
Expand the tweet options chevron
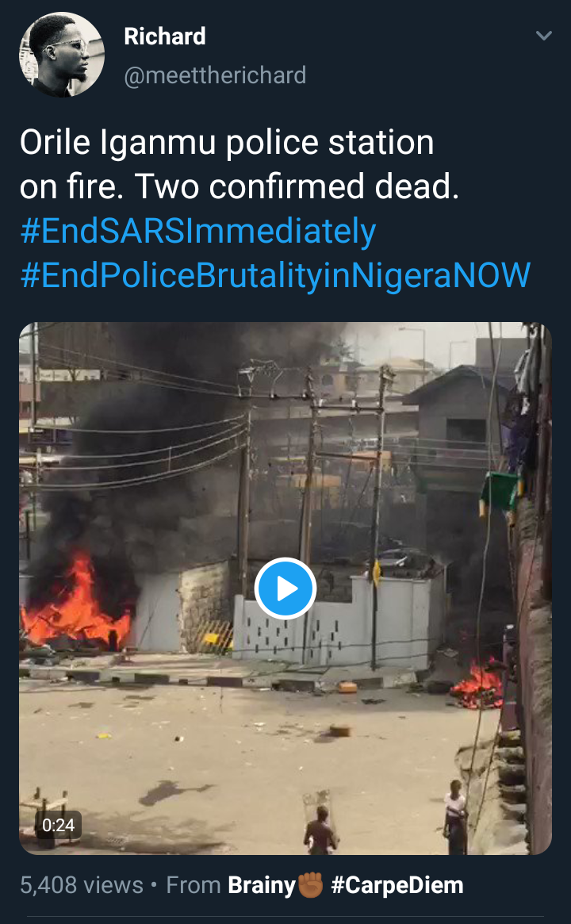coord(543,36)
